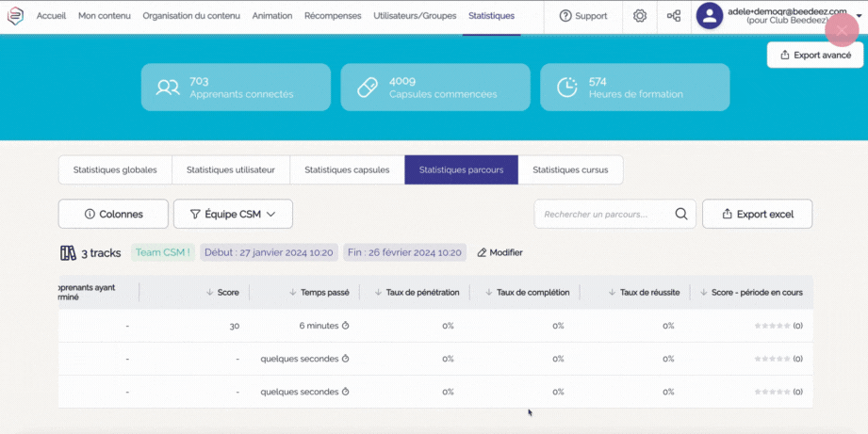Click the Beedeez logo icon
The height and width of the screenshot is (434, 868).
coord(15,16)
